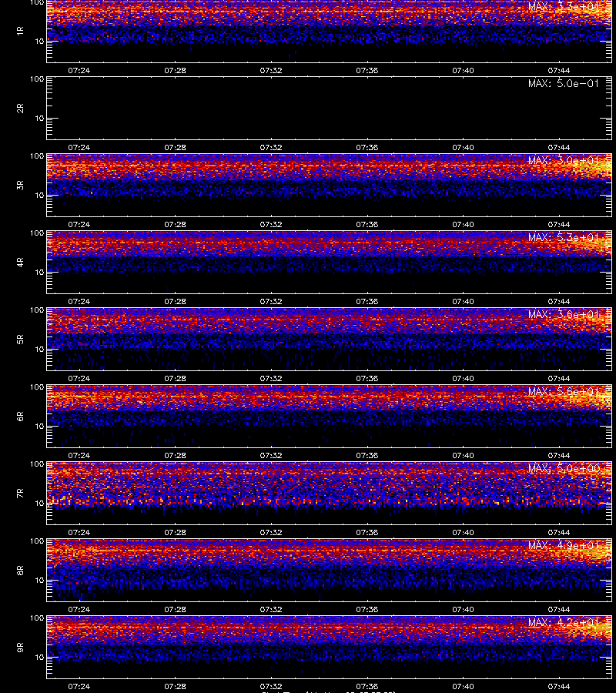Click the 100 y-axis label of panel 3R

[x=37, y=156]
